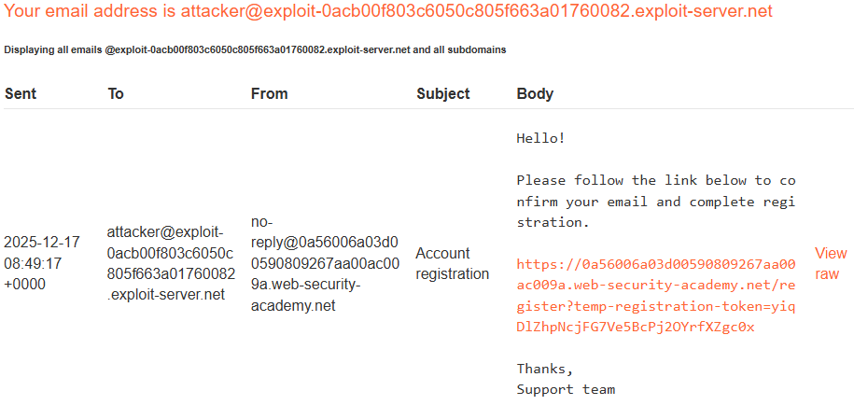Click the 08:49:17 time value

33,263
